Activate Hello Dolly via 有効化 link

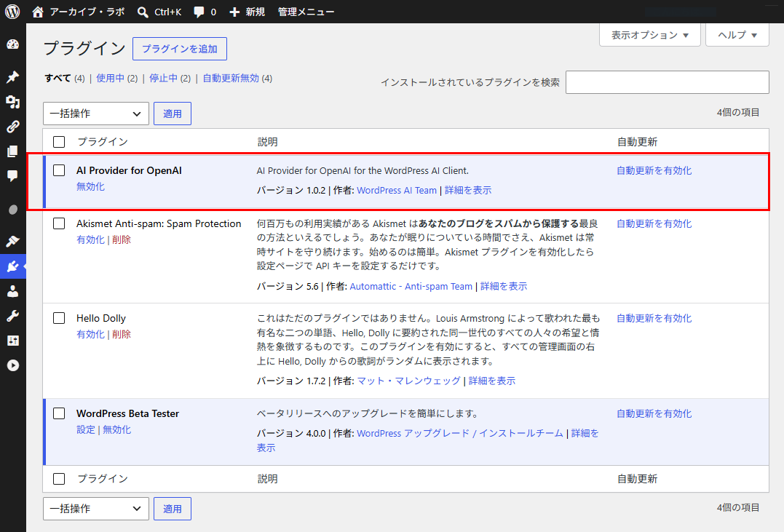tap(90, 334)
